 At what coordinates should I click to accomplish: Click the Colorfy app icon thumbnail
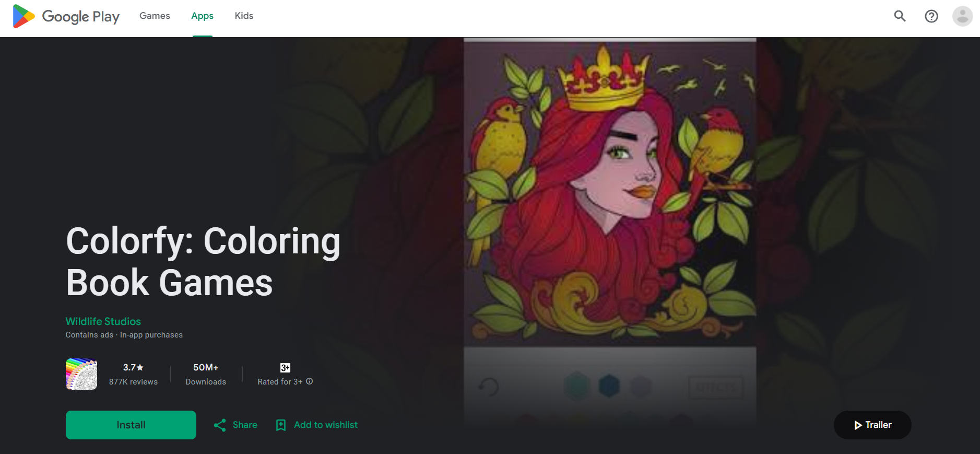(x=81, y=374)
